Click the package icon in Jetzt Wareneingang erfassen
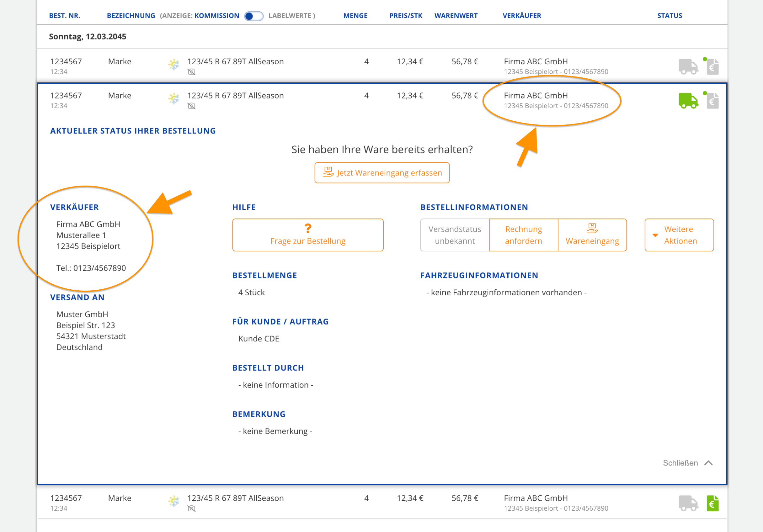 click(328, 172)
